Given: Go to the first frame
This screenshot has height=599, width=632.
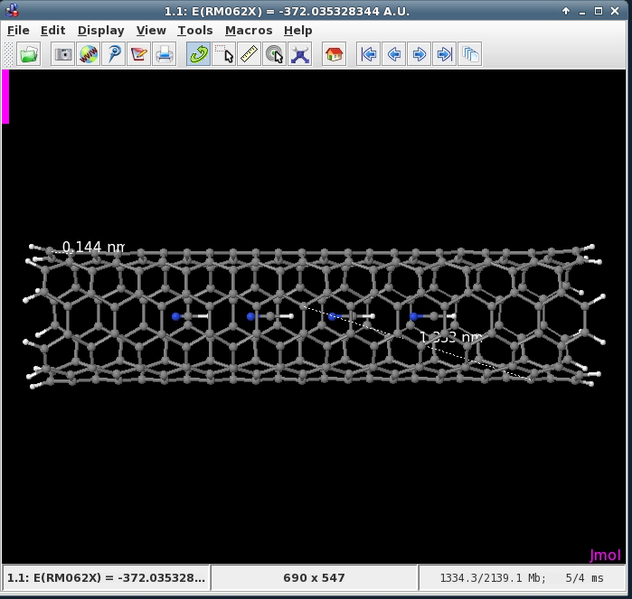Looking at the screenshot, I should (x=369, y=54).
